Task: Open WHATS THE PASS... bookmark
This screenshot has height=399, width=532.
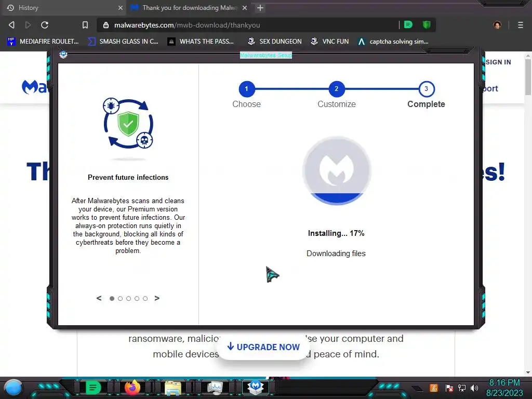Action: tap(201, 42)
